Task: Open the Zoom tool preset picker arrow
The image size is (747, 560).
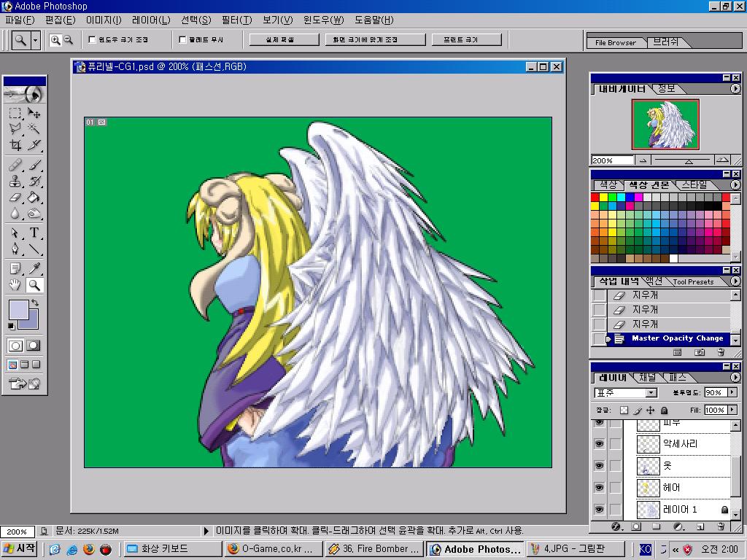Action: [35, 41]
